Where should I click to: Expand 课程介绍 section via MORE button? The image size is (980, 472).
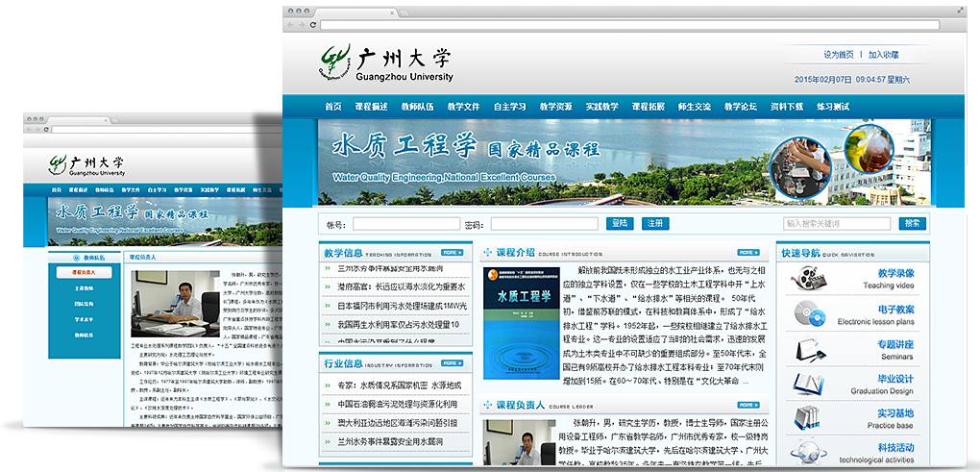pos(748,253)
